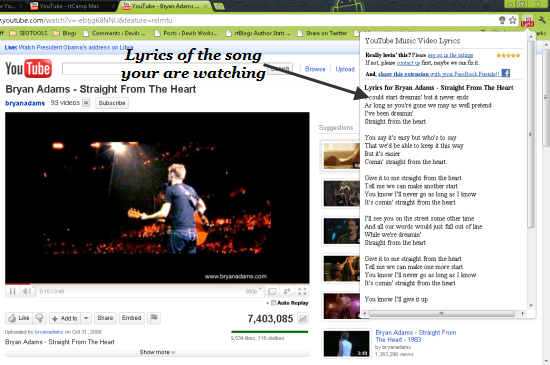
Task: Switch to the YouTube - rtCamp Mac tab
Action: [69, 6]
